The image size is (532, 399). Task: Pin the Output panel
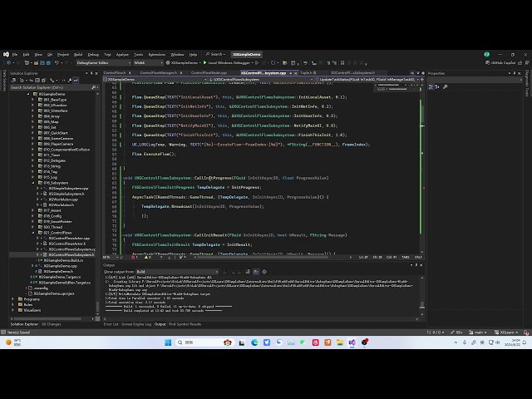click(416, 265)
